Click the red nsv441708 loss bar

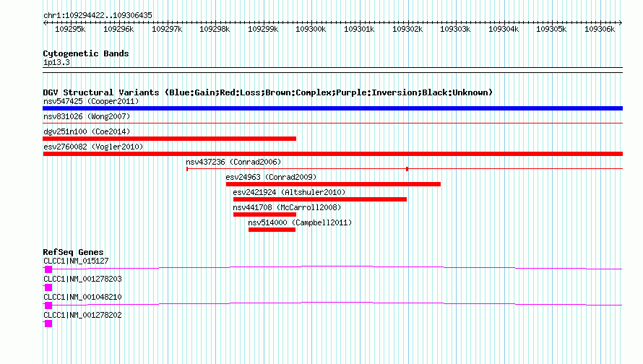264,214
